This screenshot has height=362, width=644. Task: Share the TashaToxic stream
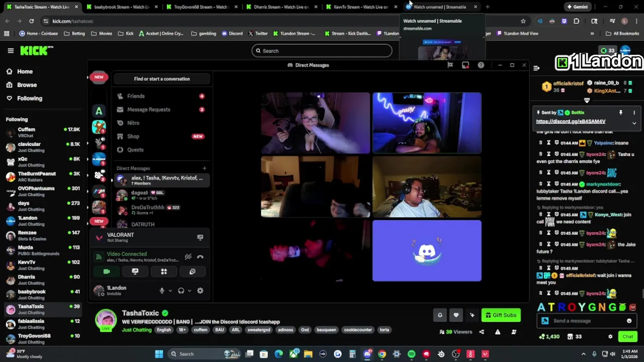pyautogui.click(x=481, y=332)
